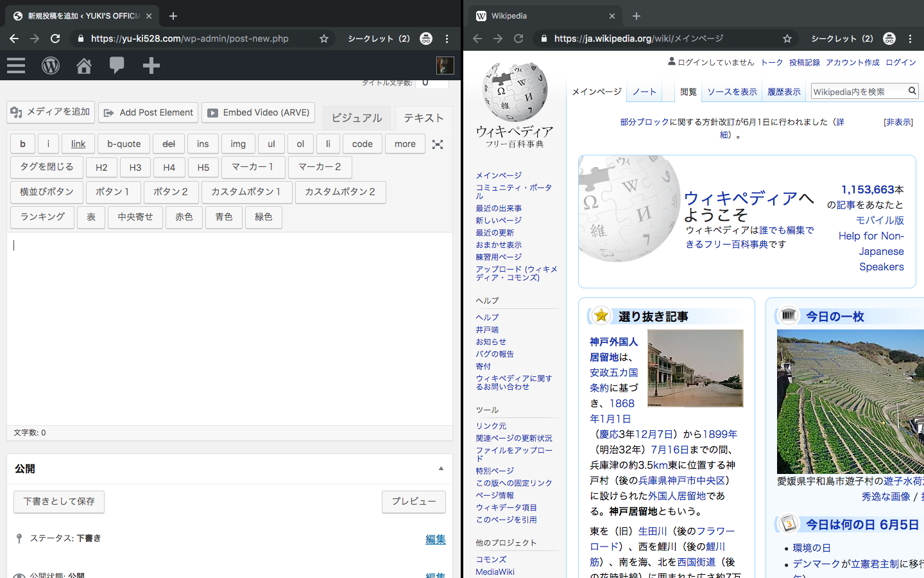Collapse the 公開 publish panel
This screenshot has width=924, height=578.
441,469
